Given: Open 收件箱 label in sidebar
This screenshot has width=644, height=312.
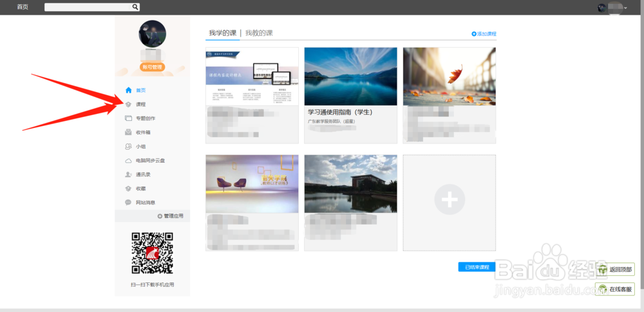Looking at the screenshot, I should tap(144, 133).
